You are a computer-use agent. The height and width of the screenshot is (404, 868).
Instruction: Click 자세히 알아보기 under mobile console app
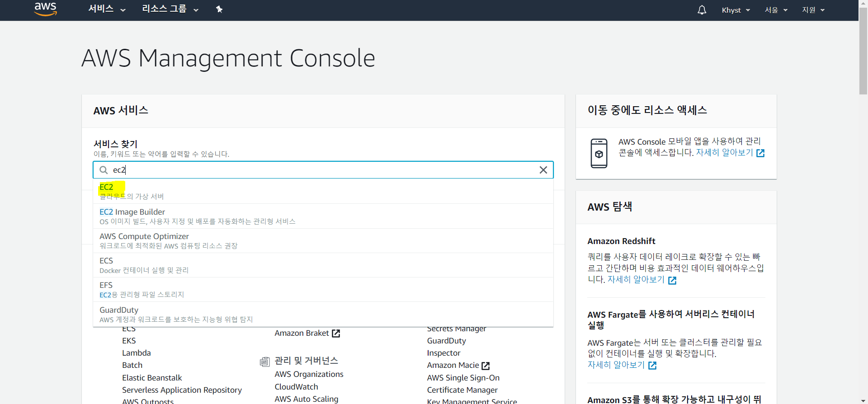tap(724, 153)
